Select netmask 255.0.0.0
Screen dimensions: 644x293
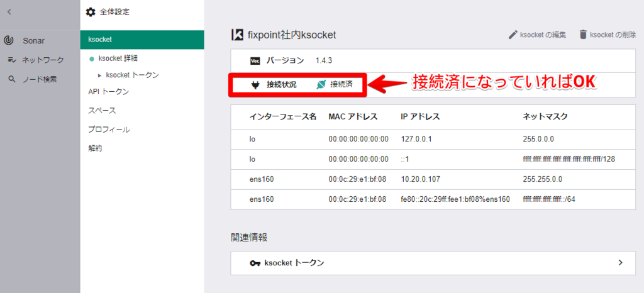[x=538, y=139]
